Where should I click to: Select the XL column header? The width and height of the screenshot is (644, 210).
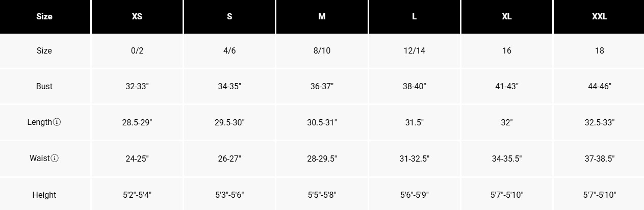506,16
